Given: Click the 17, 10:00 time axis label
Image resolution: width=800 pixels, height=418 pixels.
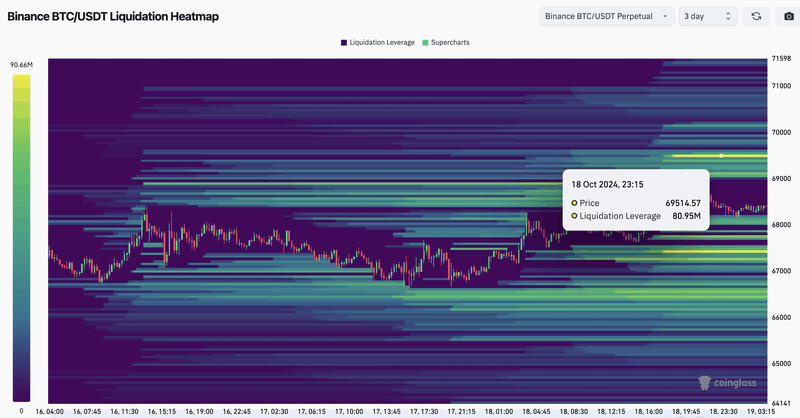Looking at the screenshot, I should pos(349,411).
